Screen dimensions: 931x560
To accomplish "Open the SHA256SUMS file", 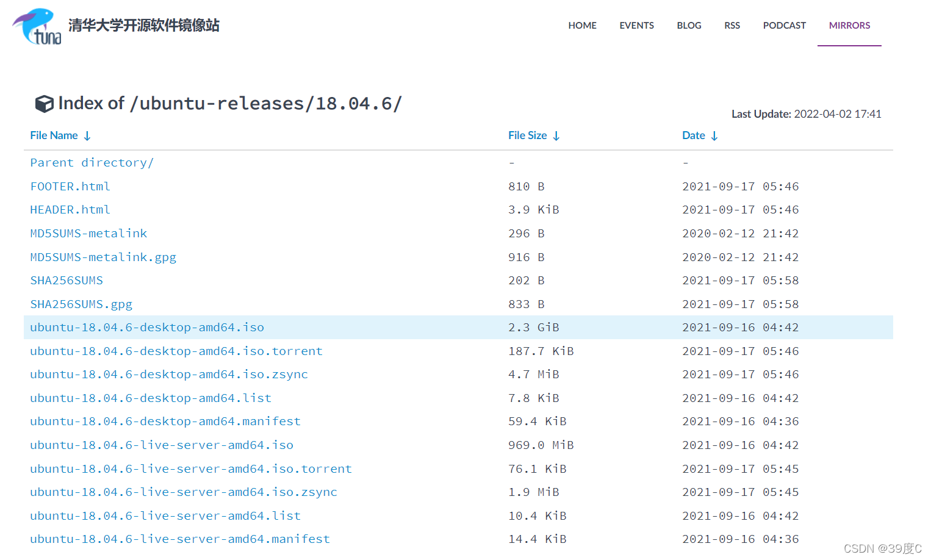I will [66, 281].
